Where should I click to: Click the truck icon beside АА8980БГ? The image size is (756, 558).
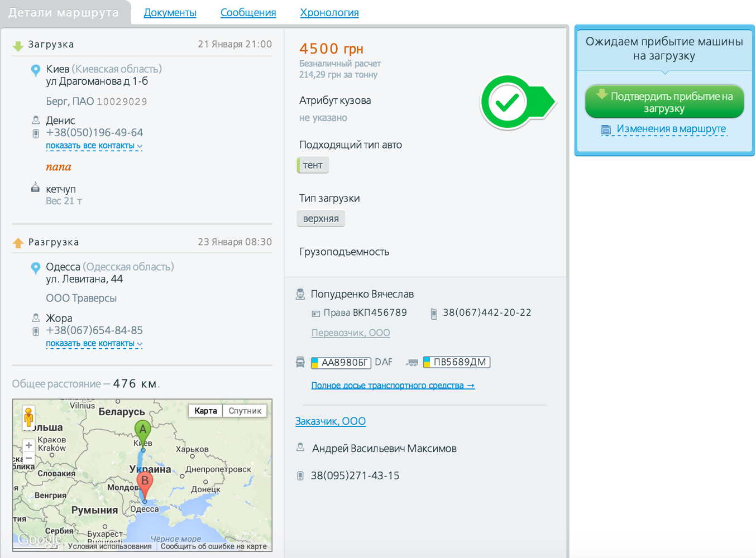pos(300,362)
